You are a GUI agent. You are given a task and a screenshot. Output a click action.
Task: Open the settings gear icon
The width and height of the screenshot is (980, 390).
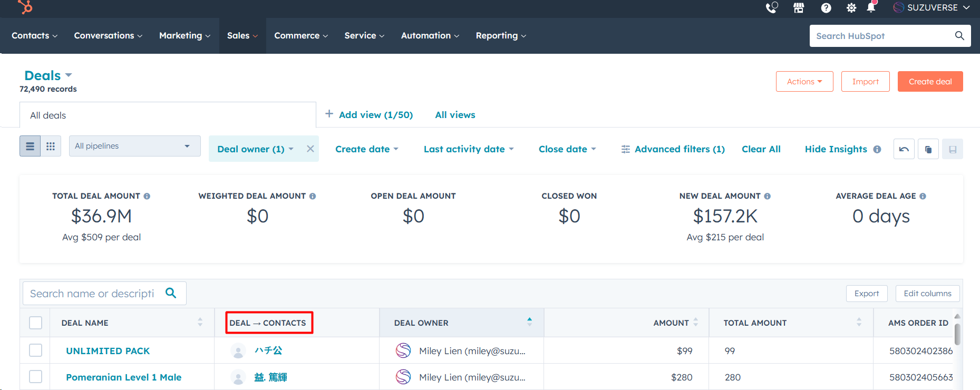pos(851,8)
